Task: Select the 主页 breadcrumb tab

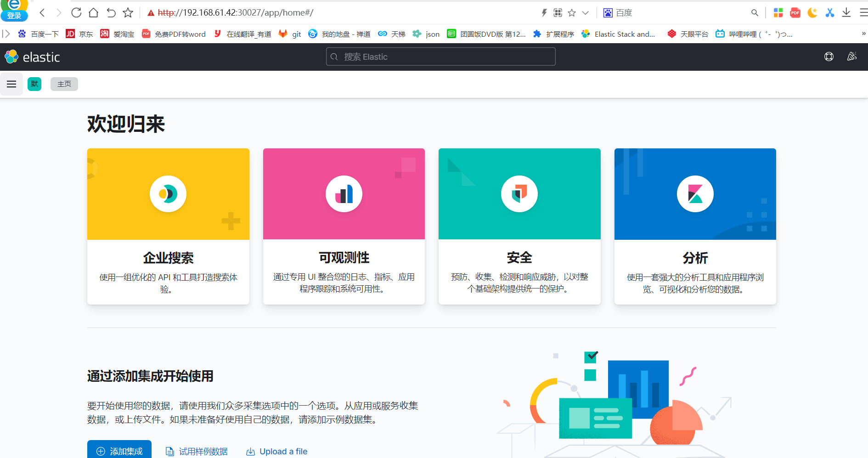Action: pos(64,84)
